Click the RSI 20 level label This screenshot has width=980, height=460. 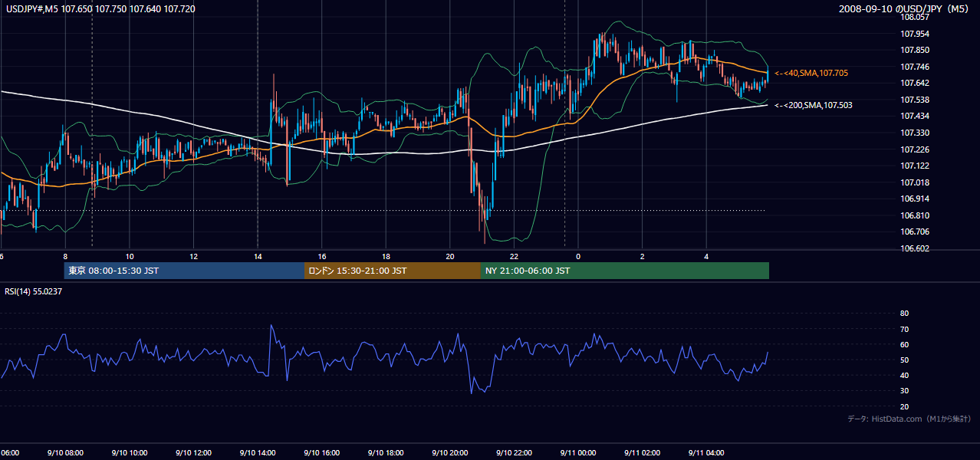point(904,406)
